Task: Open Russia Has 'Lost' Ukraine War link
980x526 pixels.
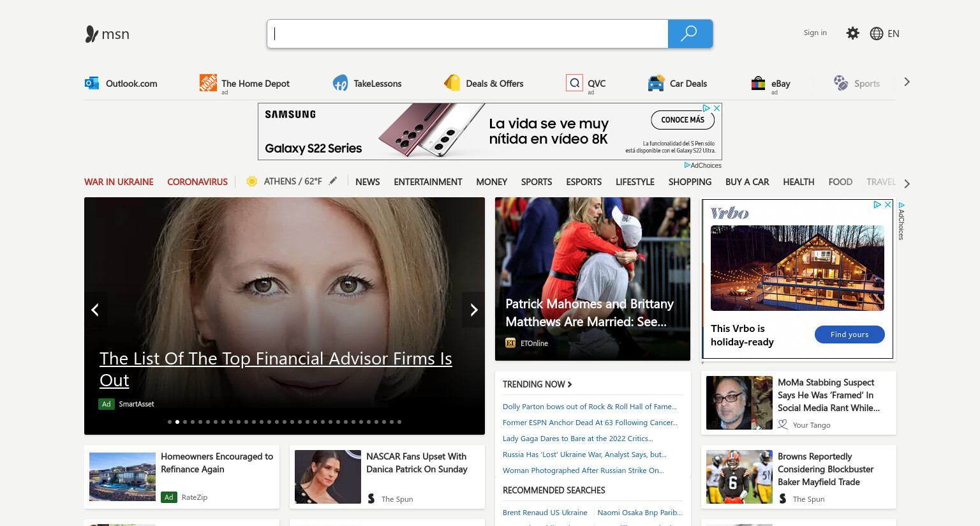Action: [x=584, y=455]
